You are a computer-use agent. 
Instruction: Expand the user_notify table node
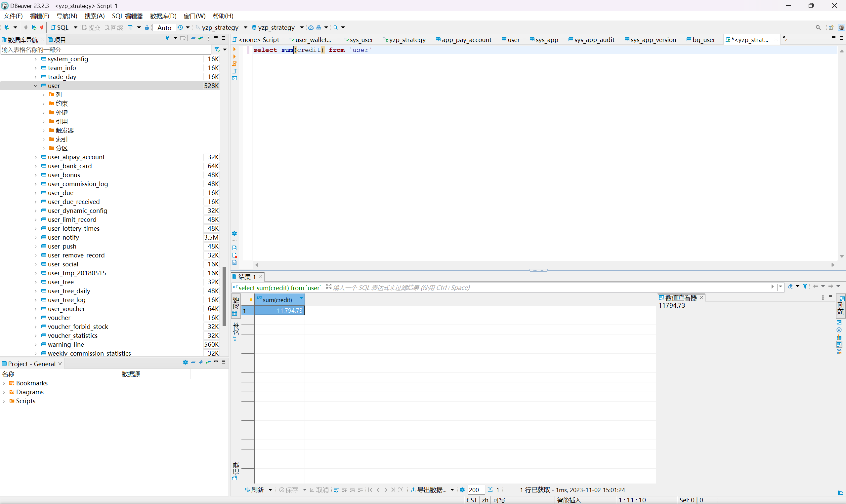pos(36,237)
